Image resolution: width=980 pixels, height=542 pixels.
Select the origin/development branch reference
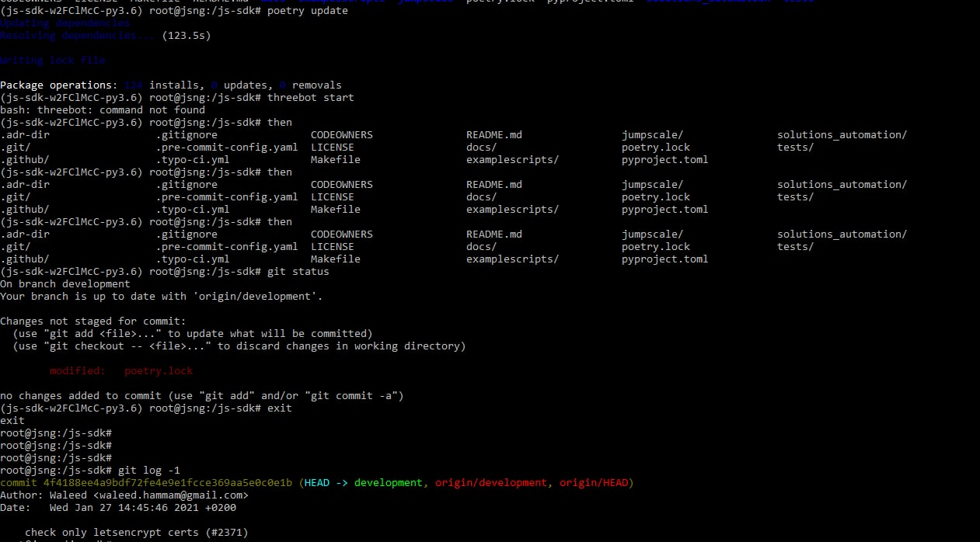pyautogui.click(x=490, y=482)
